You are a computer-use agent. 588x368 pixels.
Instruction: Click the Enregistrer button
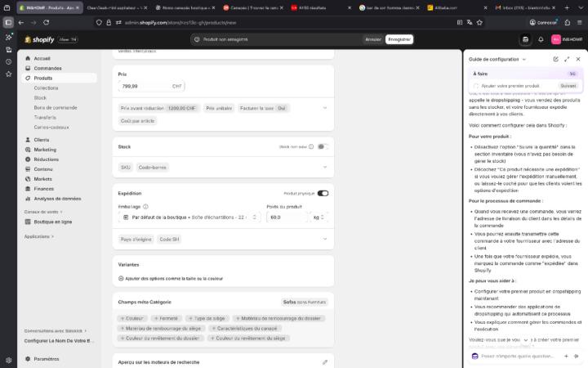pyautogui.click(x=399, y=39)
